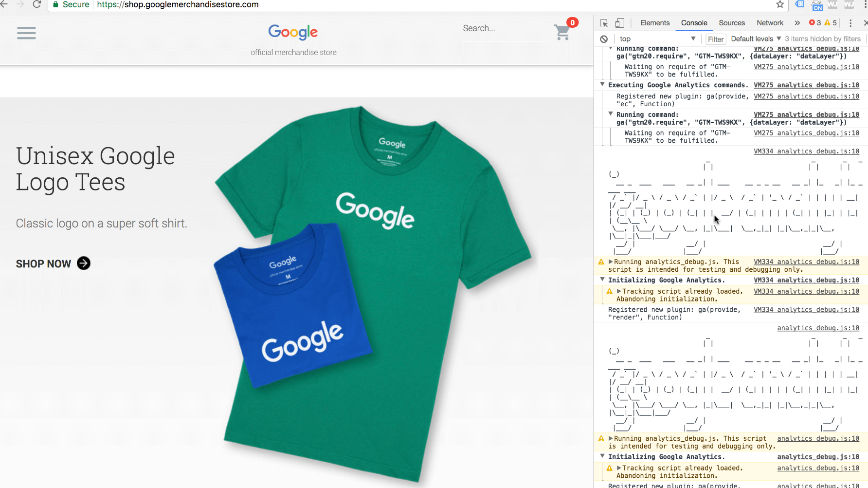This screenshot has width=868, height=488.
Task: Switch to the Elements tab
Action: [655, 23]
